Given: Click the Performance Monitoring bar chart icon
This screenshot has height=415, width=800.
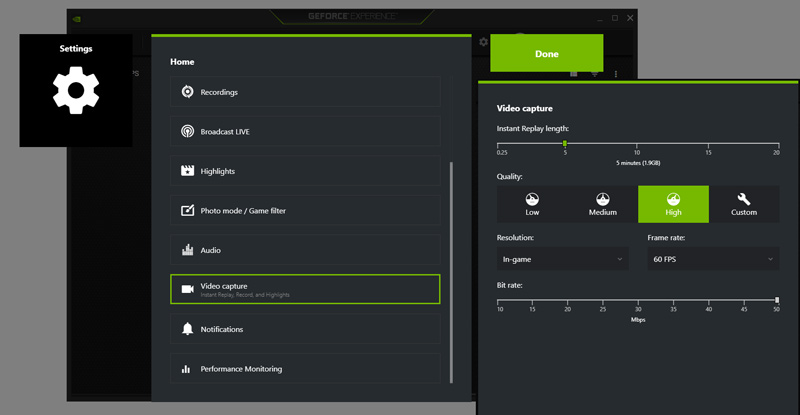Looking at the screenshot, I should point(186,369).
